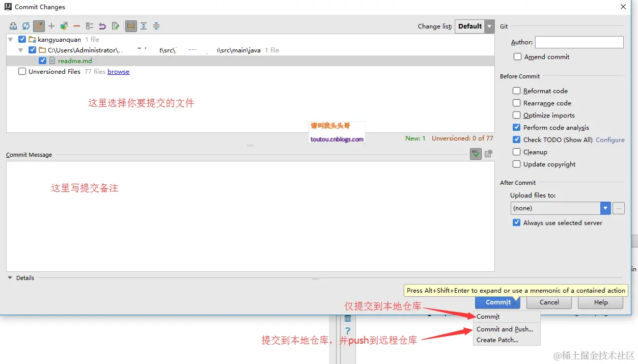Collapse all files with the collapse-all icon
638x364 pixels.
(157, 25)
